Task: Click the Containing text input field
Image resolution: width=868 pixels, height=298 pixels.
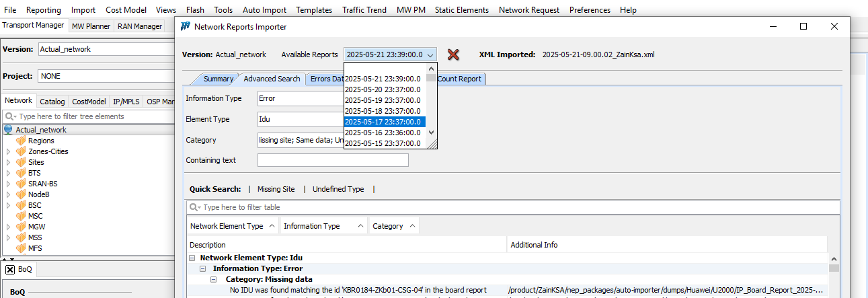Action: pyautogui.click(x=333, y=160)
